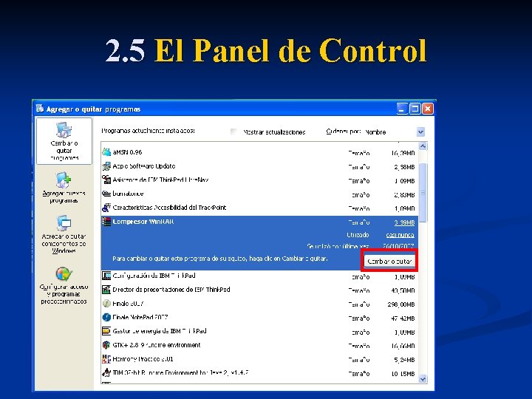Screen dimensions: 532x399
Task: Click the scrollbar up arrow in program list
Action: coord(423,146)
